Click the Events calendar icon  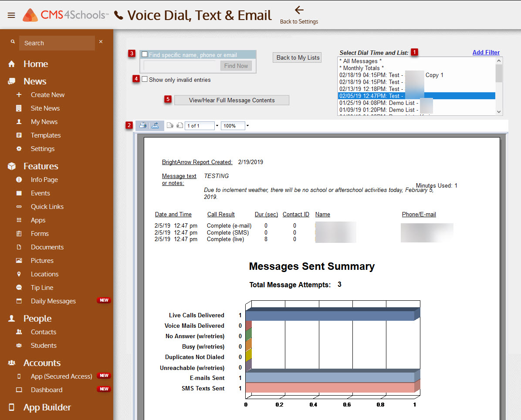click(x=19, y=193)
